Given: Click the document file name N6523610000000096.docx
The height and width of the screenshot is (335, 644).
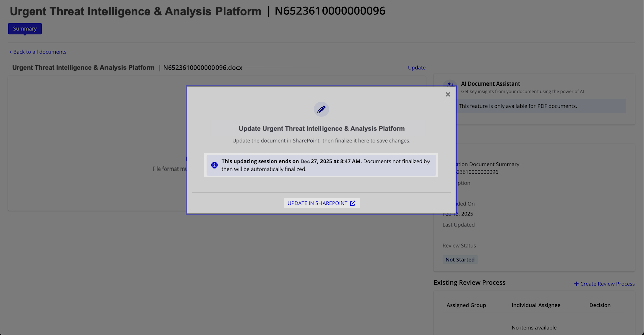Looking at the screenshot, I should click(203, 68).
